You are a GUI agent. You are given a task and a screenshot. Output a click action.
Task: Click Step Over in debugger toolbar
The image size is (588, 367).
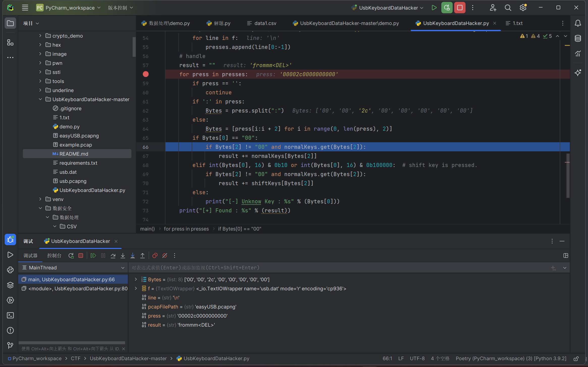coord(113,256)
